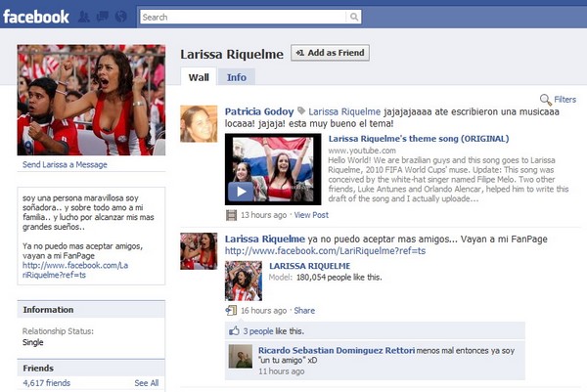This screenshot has width=587, height=392.
Task: Open Larissa Riquelme's theme song (ORIGINAL) title
Action: [419, 139]
